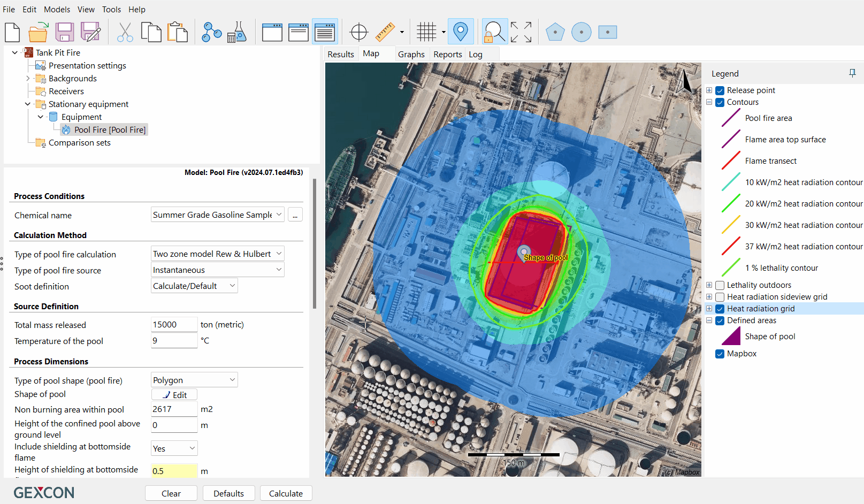
Task: Select the fully lined window layout icon
Action: click(x=325, y=32)
